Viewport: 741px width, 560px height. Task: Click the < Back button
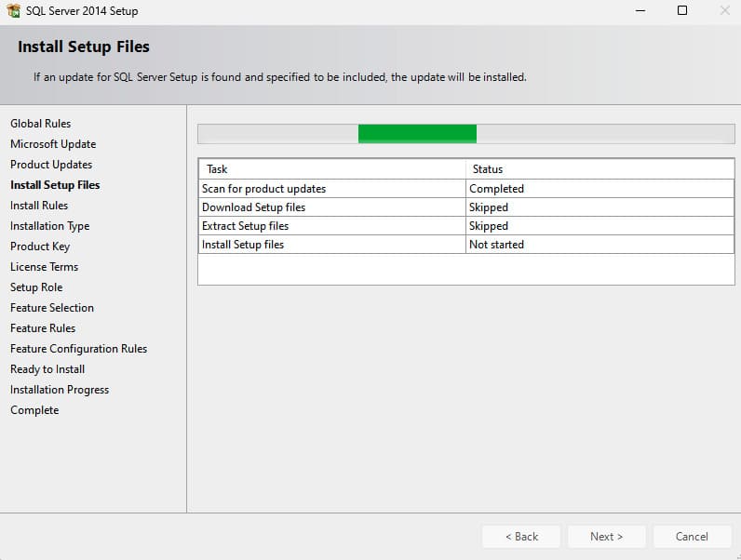coord(521,537)
